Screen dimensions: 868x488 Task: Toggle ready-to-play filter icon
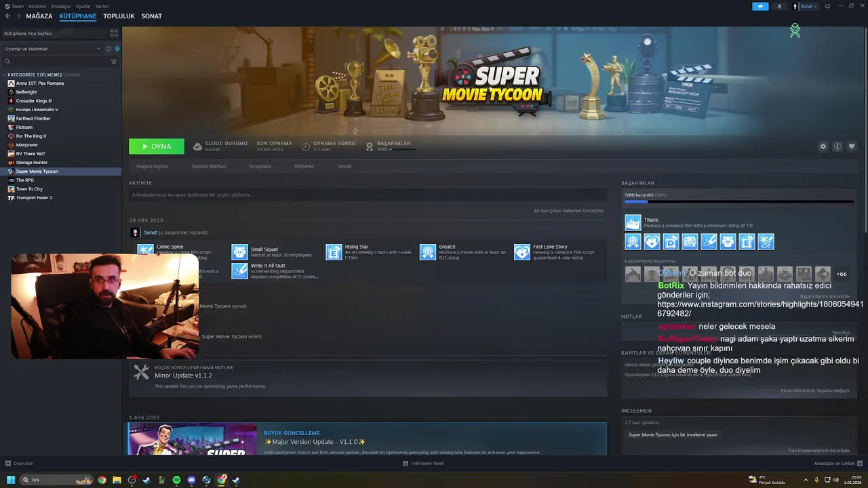(x=117, y=49)
